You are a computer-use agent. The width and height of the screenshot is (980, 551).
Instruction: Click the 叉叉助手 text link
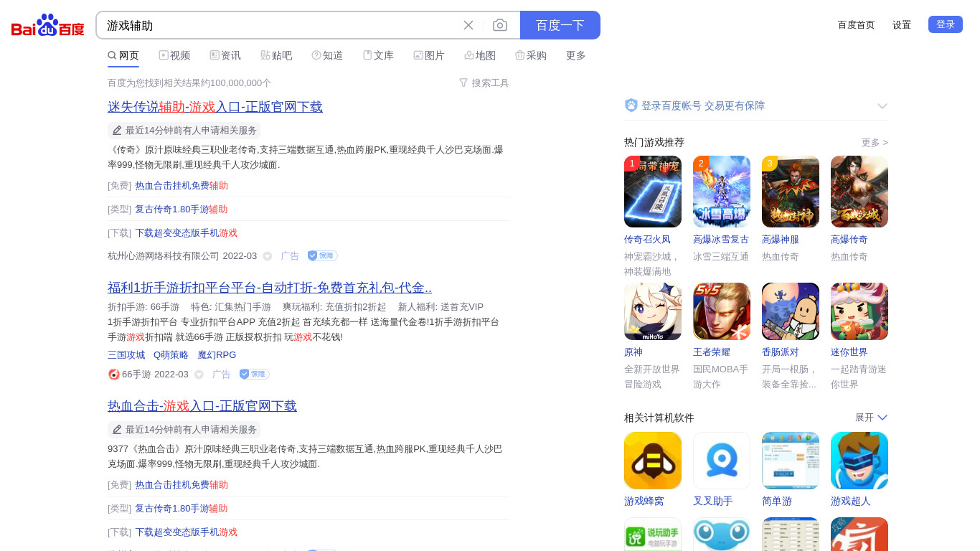click(x=713, y=501)
